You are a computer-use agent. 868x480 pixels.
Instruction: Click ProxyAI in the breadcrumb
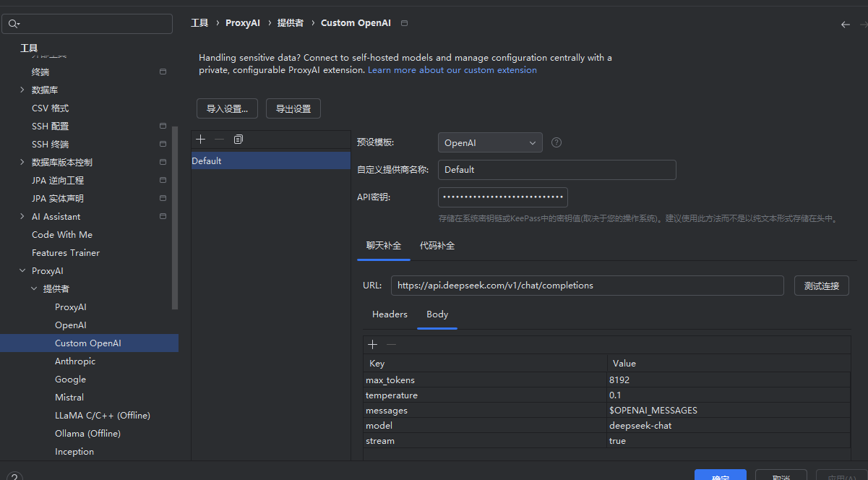click(x=243, y=23)
